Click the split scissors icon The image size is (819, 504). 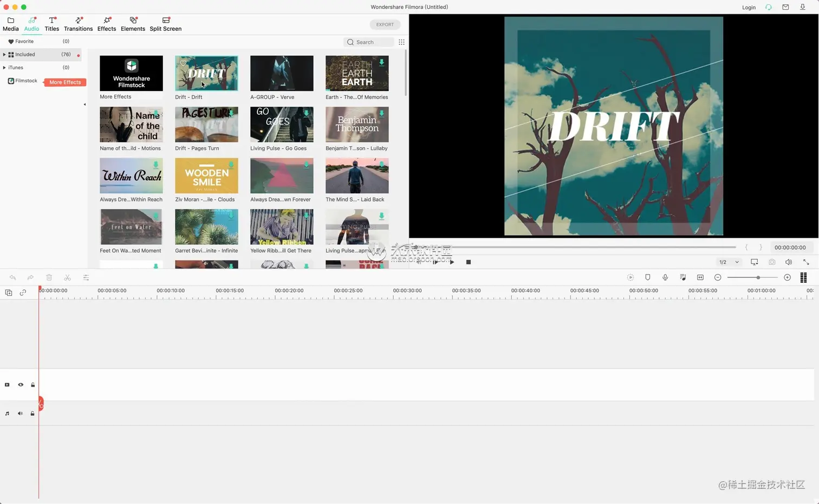coord(67,278)
